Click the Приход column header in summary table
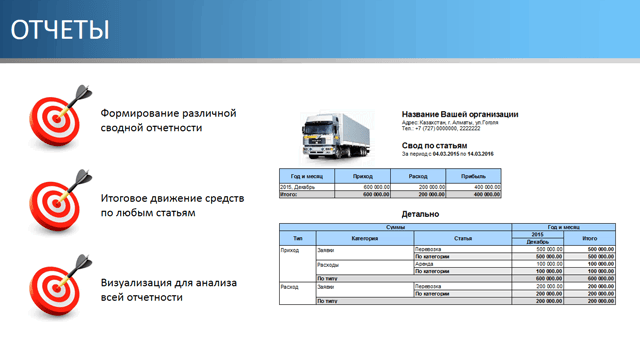Viewport: 640px width, 360px height. pos(362,176)
